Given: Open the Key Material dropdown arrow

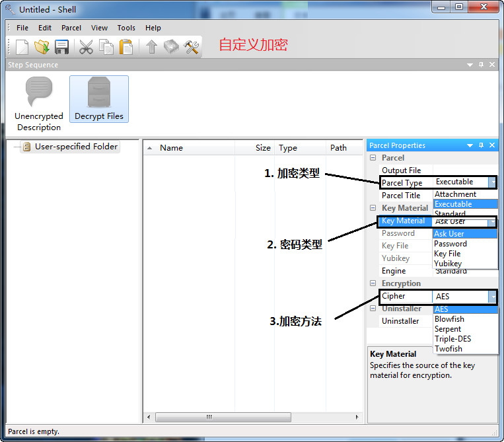Looking at the screenshot, I should tap(492, 222).
